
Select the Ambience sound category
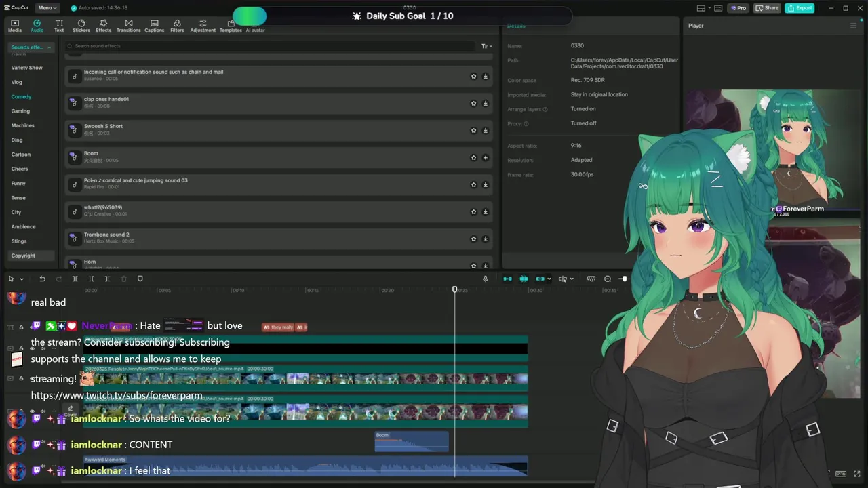[x=23, y=227]
